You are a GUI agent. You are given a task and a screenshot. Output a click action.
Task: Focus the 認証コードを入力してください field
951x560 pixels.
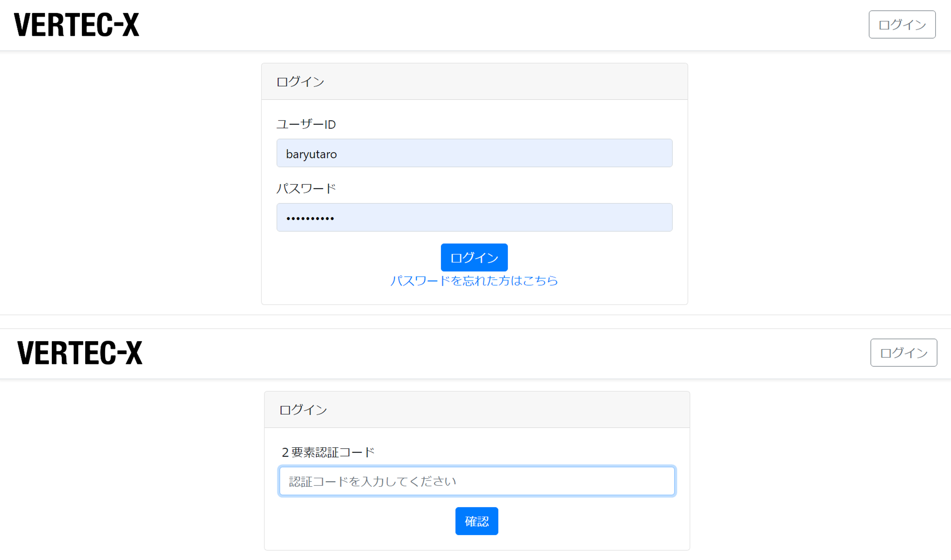click(477, 481)
